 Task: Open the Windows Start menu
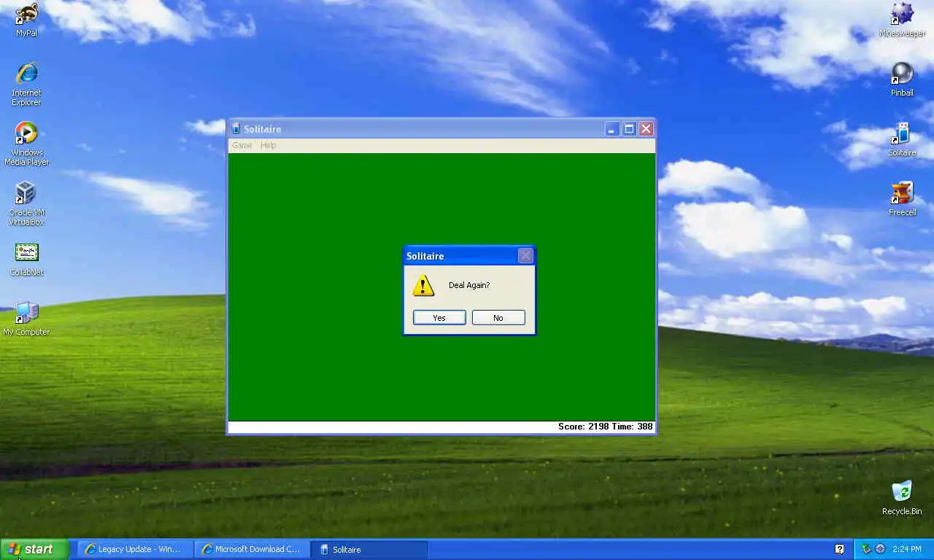click(x=34, y=549)
